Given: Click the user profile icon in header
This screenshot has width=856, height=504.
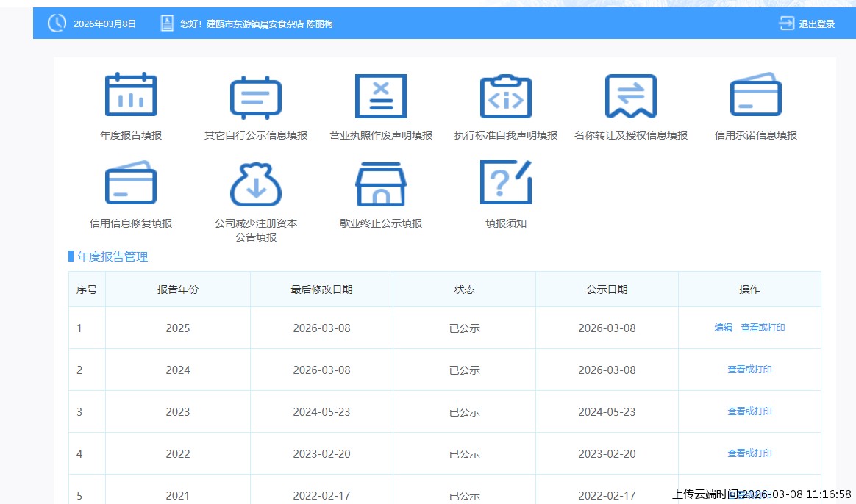Looking at the screenshot, I should tap(167, 24).
